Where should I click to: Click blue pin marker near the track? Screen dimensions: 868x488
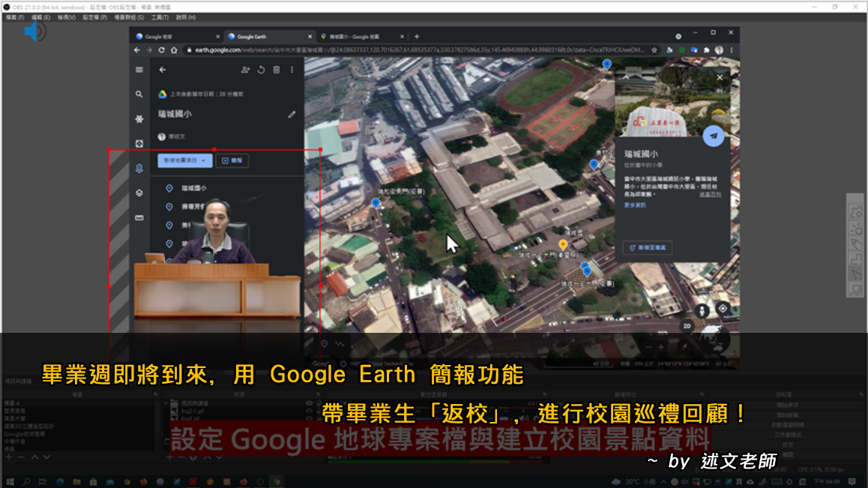[606, 64]
